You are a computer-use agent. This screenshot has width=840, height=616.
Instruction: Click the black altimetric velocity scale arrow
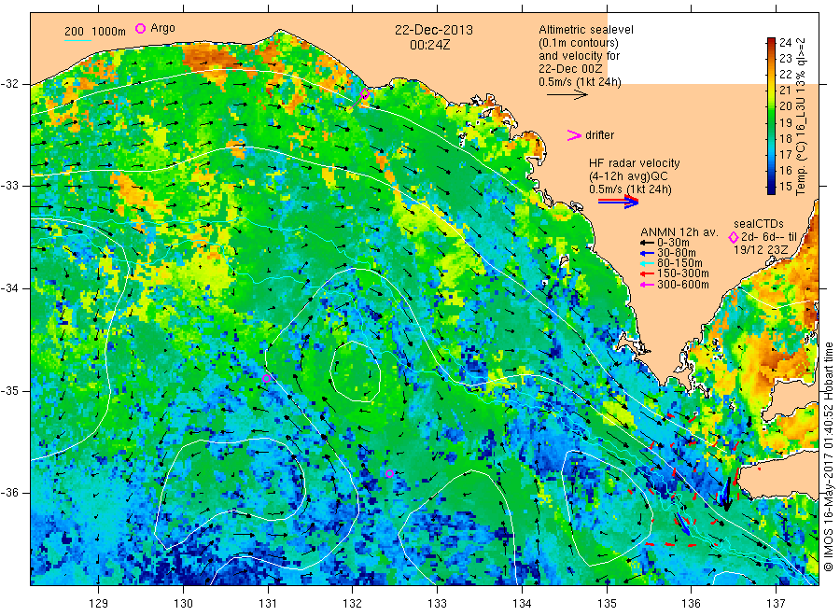(567, 95)
